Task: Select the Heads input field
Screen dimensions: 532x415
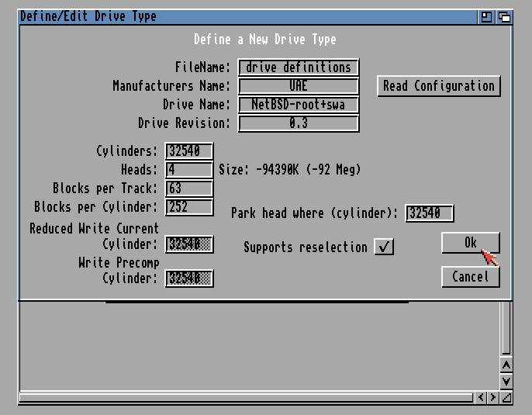Action: coord(189,170)
